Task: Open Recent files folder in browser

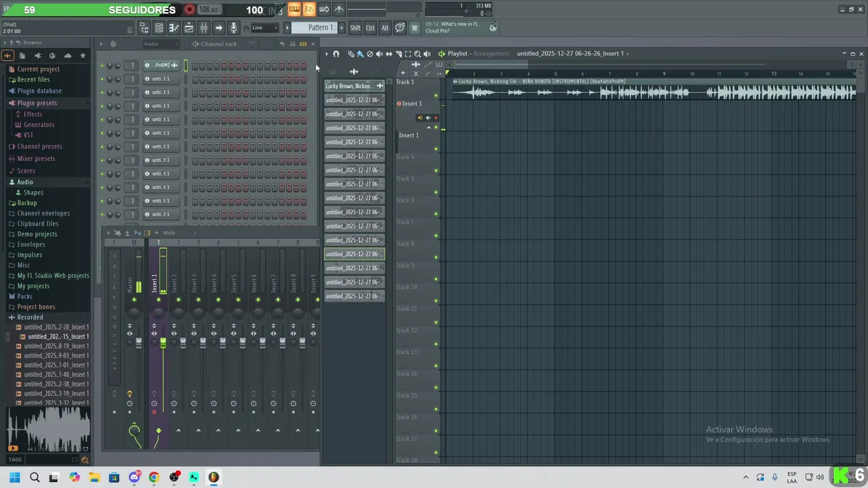Action: [x=33, y=80]
